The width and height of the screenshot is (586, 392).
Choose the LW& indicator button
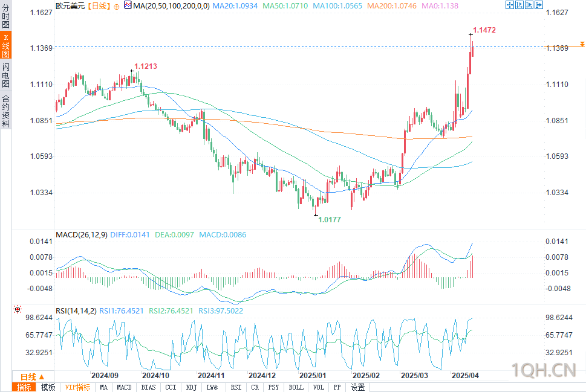pyautogui.click(x=212, y=387)
